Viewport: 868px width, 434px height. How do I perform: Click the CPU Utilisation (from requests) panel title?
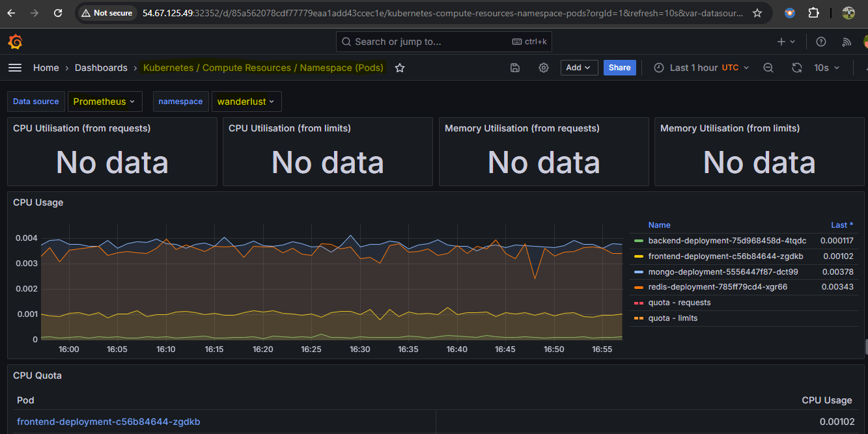82,128
